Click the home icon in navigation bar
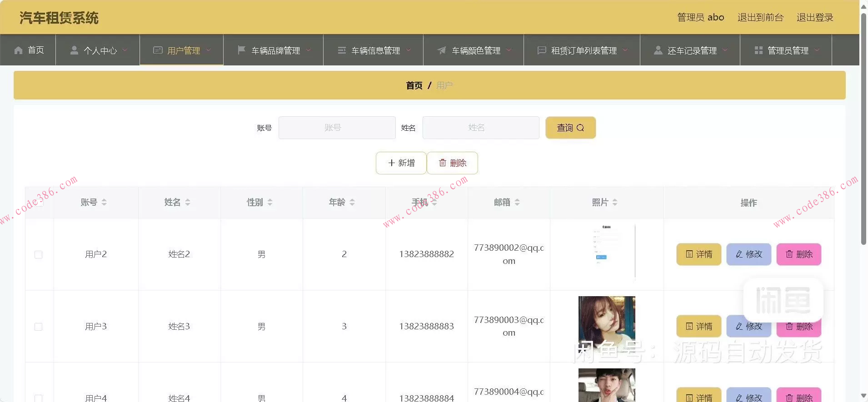 pyautogui.click(x=19, y=50)
